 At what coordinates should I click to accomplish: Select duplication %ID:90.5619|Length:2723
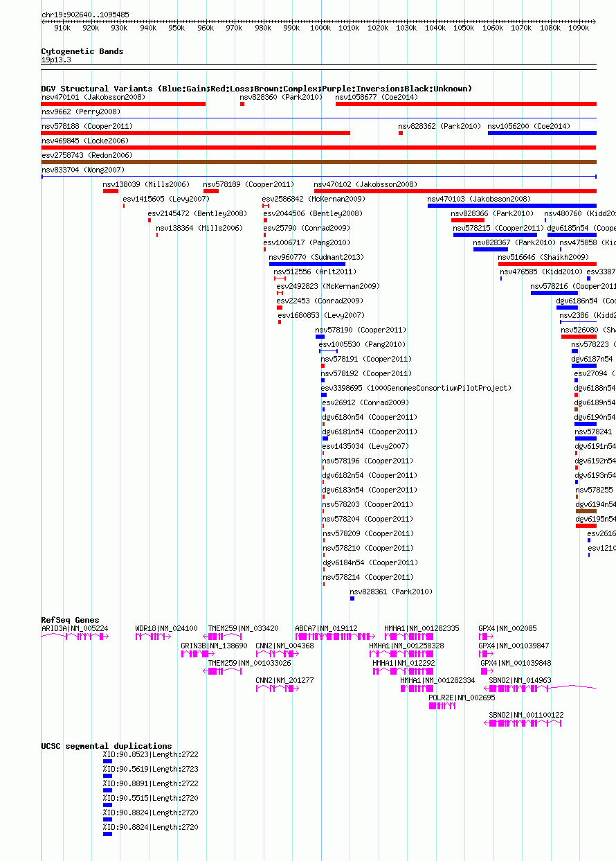pyautogui.click(x=151, y=769)
